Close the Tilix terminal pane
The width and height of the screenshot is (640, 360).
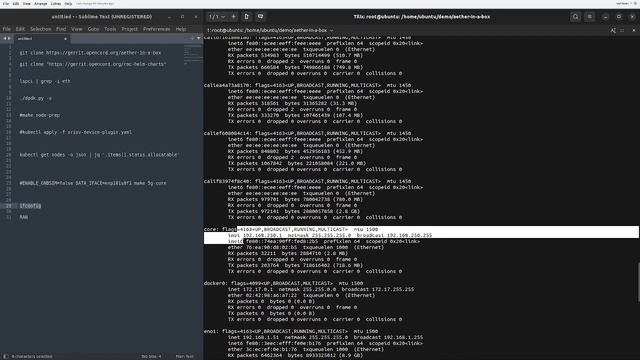coord(634,30)
